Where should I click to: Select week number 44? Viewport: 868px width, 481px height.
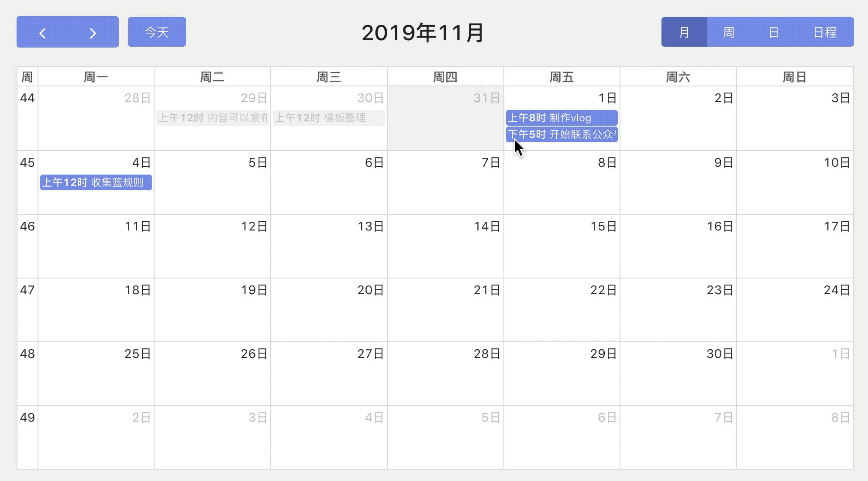click(27, 98)
